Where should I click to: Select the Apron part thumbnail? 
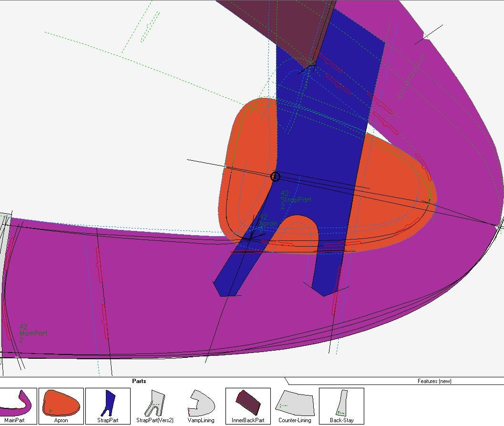click(61, 406)
